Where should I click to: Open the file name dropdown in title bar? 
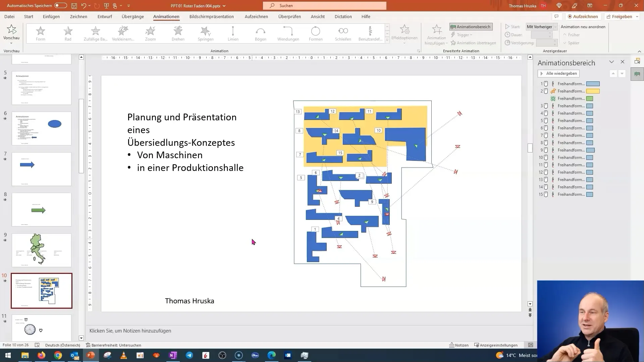point(224,6)
